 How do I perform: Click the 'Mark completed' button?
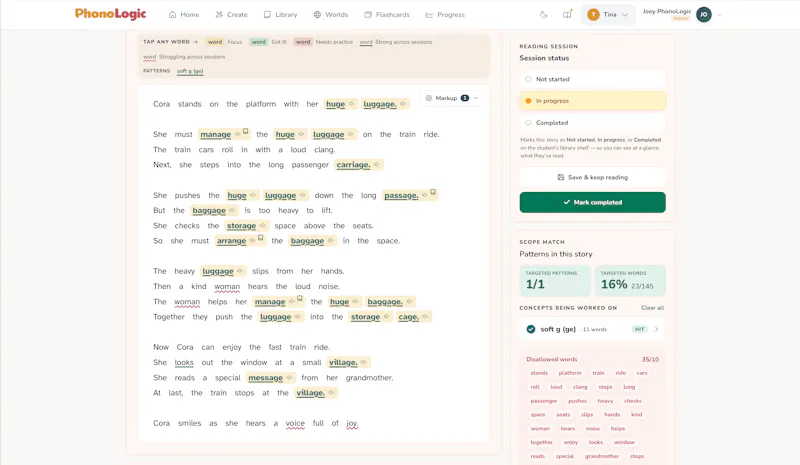[x=592, y=203]
